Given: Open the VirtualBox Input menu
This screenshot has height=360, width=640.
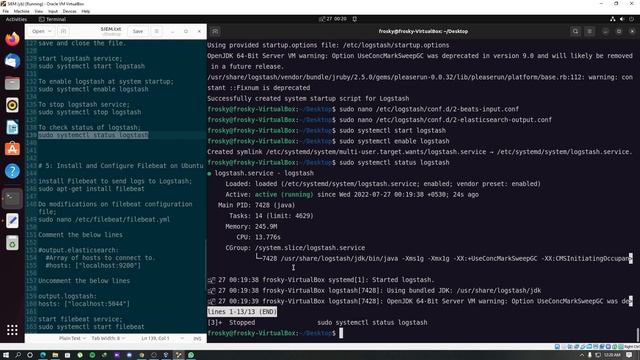Looking at the screenshot, I should click(53, 11).
